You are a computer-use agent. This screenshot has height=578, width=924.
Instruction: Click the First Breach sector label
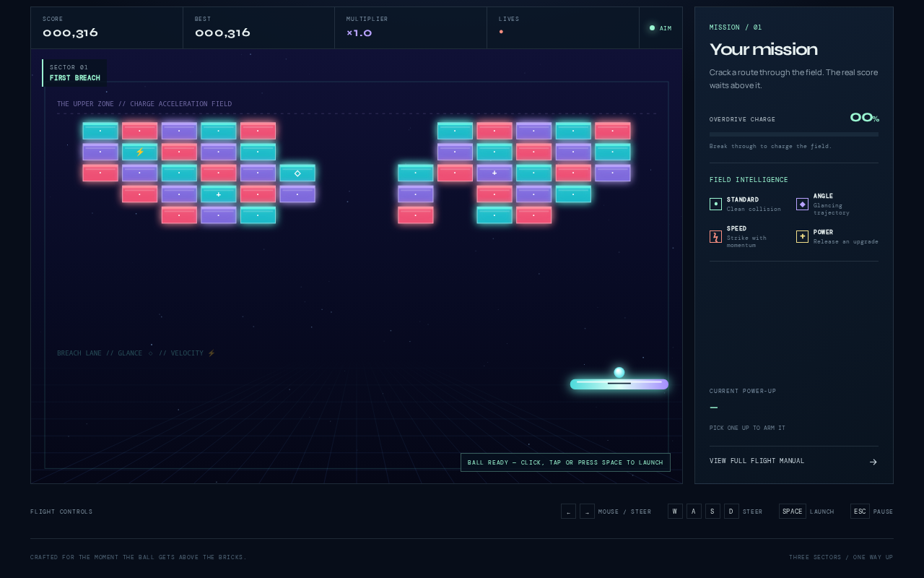[75, 78]
